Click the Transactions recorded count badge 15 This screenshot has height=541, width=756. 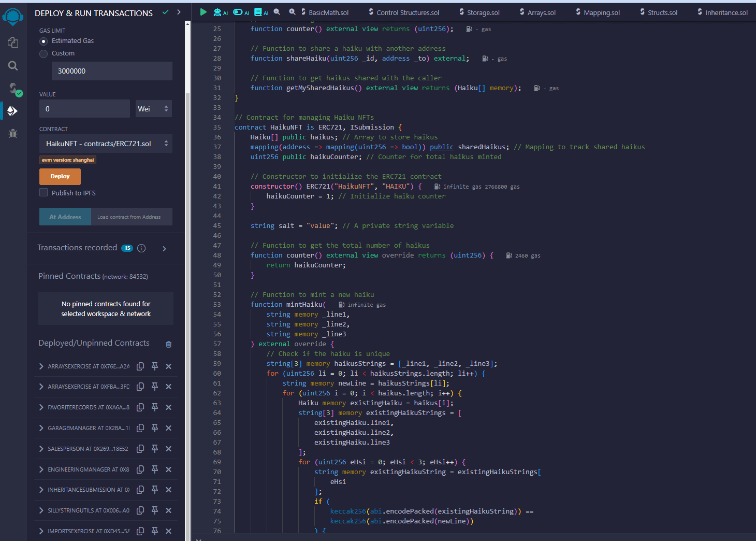[x=127, y=248]
